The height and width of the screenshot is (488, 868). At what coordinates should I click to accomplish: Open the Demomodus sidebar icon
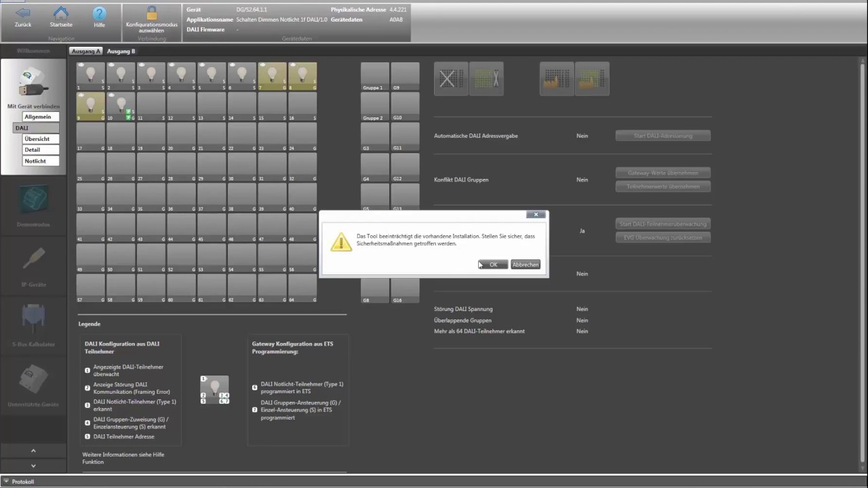coord(33,200)
